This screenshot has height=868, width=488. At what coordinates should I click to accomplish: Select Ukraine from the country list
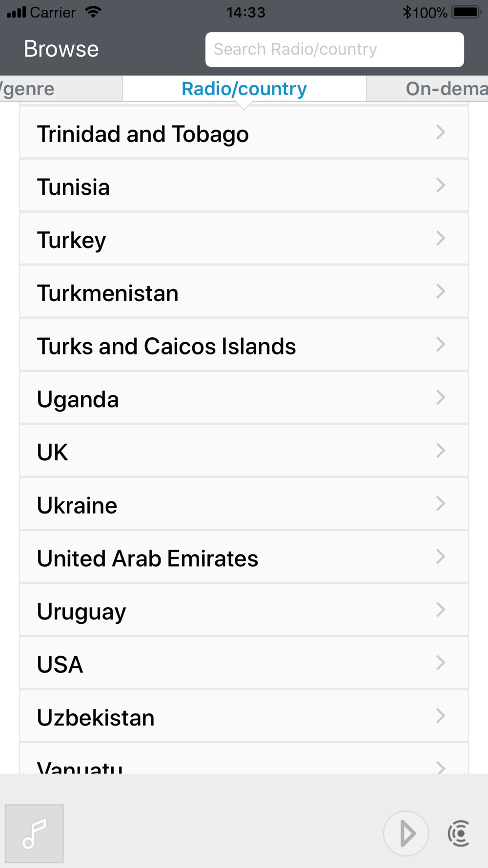244,504
